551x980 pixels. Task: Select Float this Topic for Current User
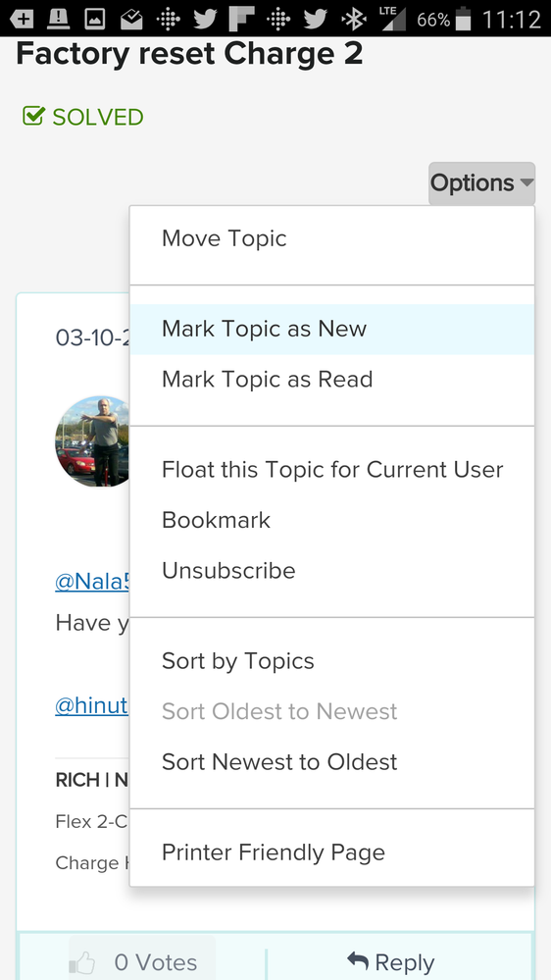pos(331,470)
